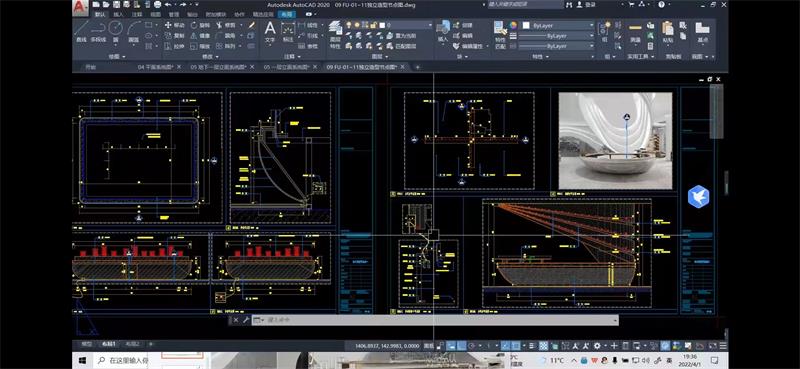Toggle snap mode in status bar
Screen dimensions: 800x369
pyautogui.click(x=461, y=346)
